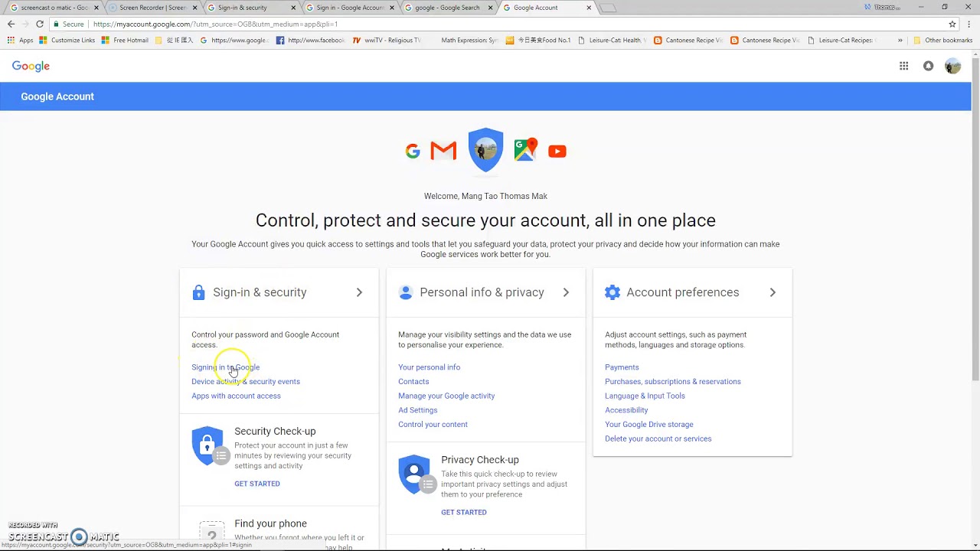This screenshot has width=980, height=551.
Task: Expand the Account preferences chevron arrow
Action: [x=773, y=292]
